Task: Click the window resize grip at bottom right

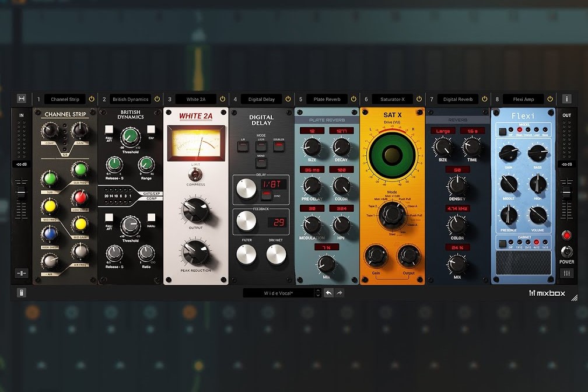Action: 574,297
